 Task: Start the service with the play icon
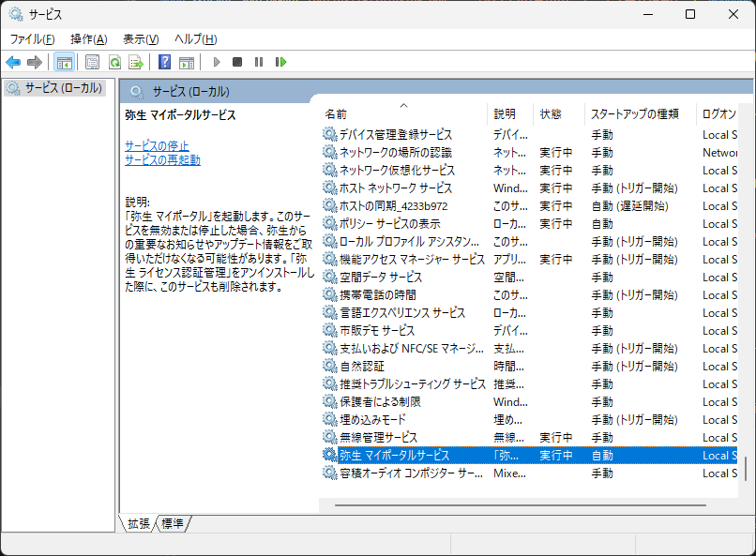pos(217,62)
